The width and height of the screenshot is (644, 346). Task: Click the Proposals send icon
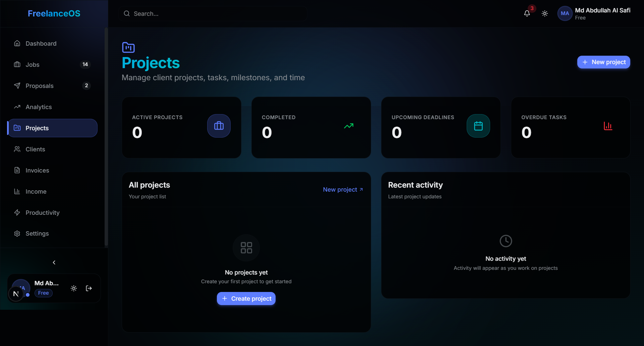coord(17,86)
